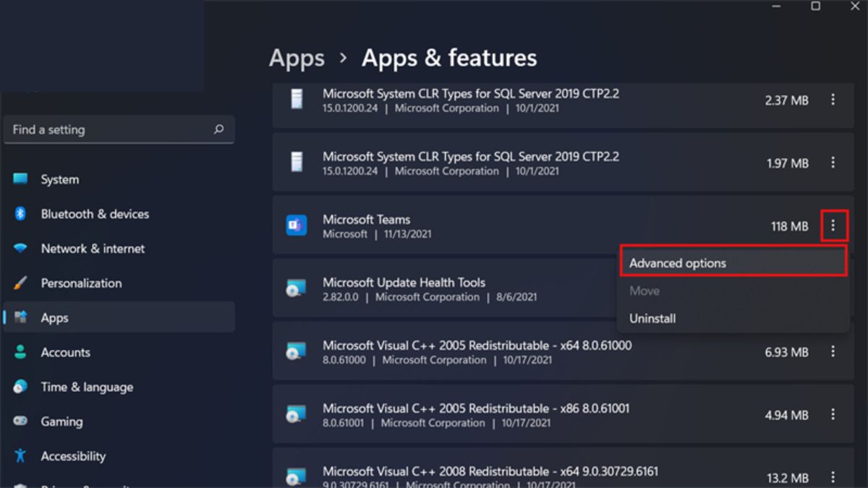Maximize the Settings window
This screenshot has width=868, height=488.
pyautogui.click(x=816, y=7)
